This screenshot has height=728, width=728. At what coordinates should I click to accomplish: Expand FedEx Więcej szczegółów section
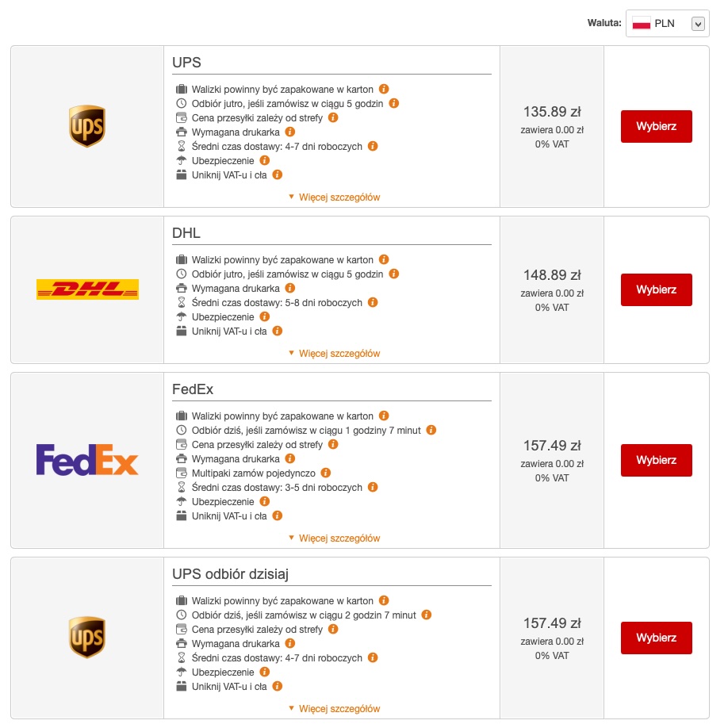pos(334,538)
